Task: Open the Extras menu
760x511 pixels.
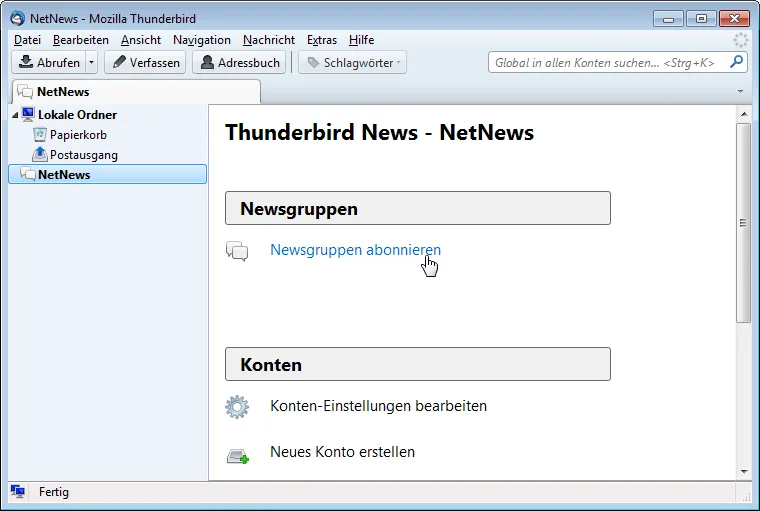Action: pyautogui.click(x=321, y=40)
